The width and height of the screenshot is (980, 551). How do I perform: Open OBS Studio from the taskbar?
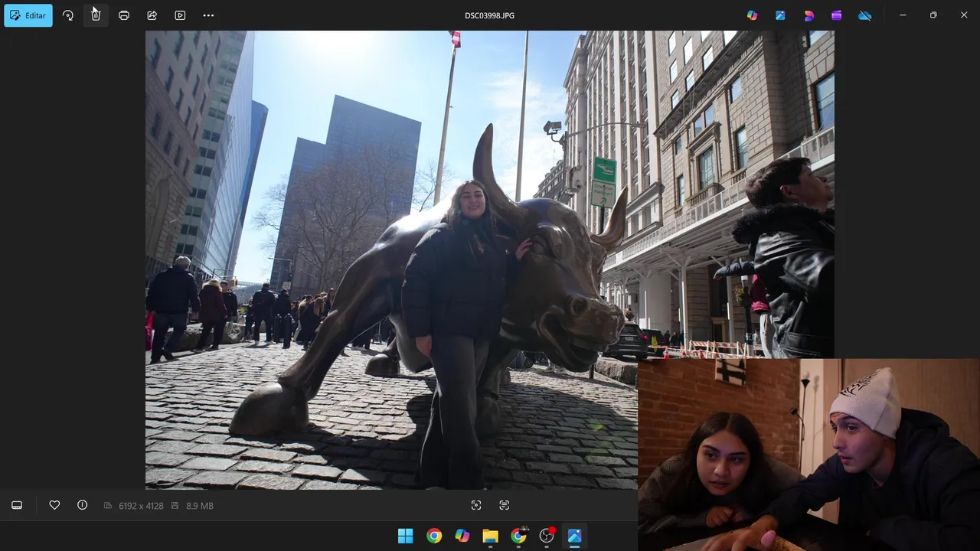click(547, 536)
